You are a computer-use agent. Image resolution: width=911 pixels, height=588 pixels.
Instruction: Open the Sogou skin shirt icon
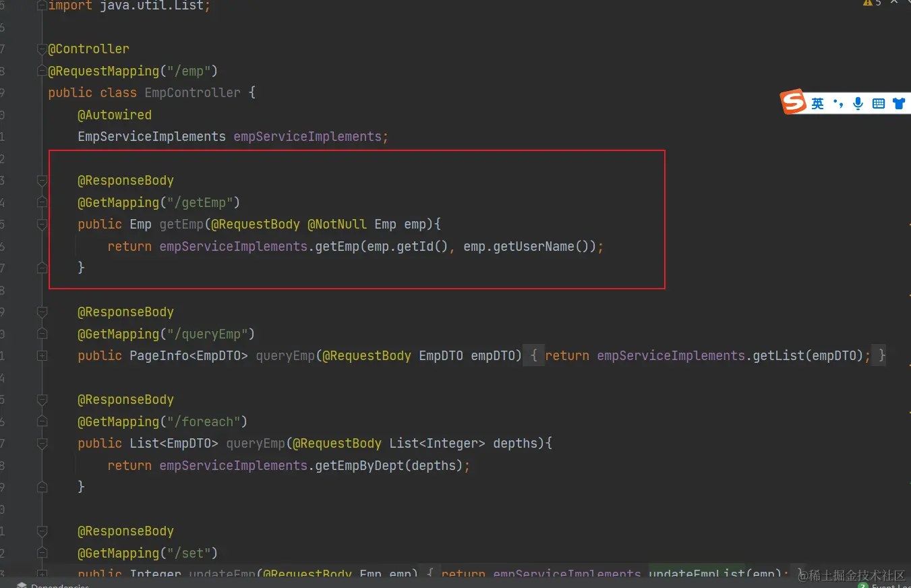coord(899,103)
